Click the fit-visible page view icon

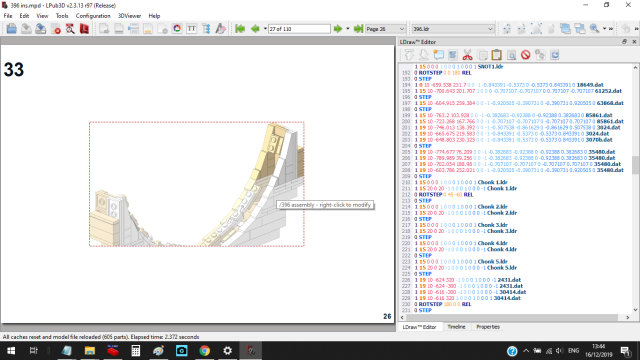click(521, 29)
